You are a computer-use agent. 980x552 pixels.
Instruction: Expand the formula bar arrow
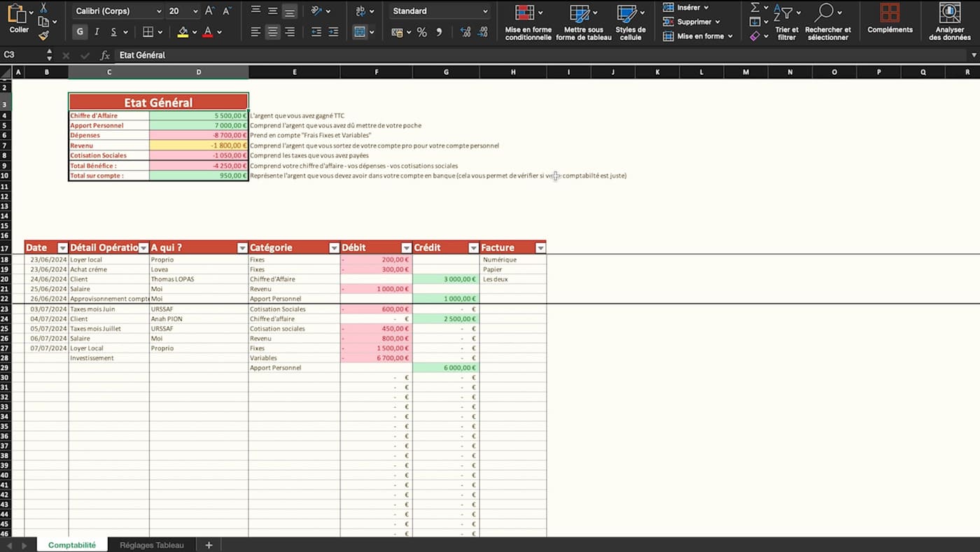click(x=974, y=55)
